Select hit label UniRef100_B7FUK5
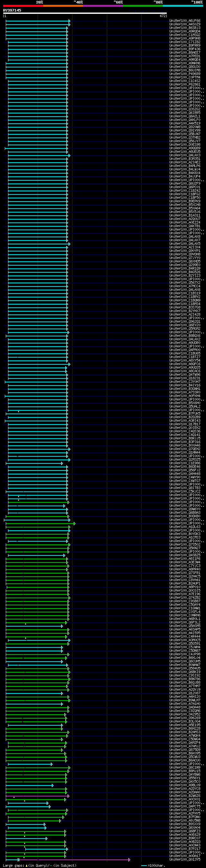The height and width of the screenshot is (868, 206). pos(185,413)
